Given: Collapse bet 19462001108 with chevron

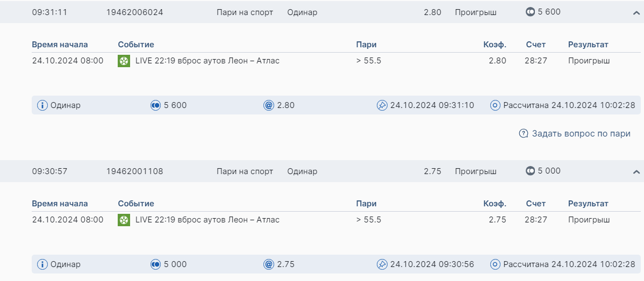Looking at the screenshot, I should [x=636, y=172].
